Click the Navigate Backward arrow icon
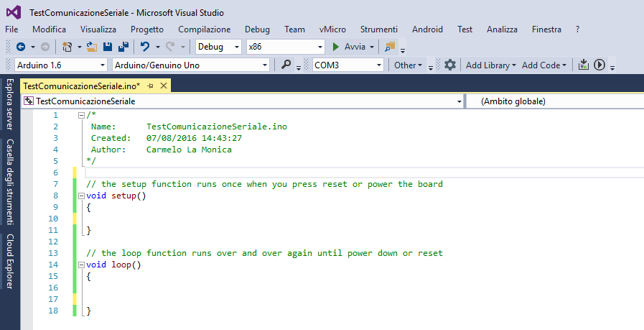644x330 pixels. pos(21,47)
